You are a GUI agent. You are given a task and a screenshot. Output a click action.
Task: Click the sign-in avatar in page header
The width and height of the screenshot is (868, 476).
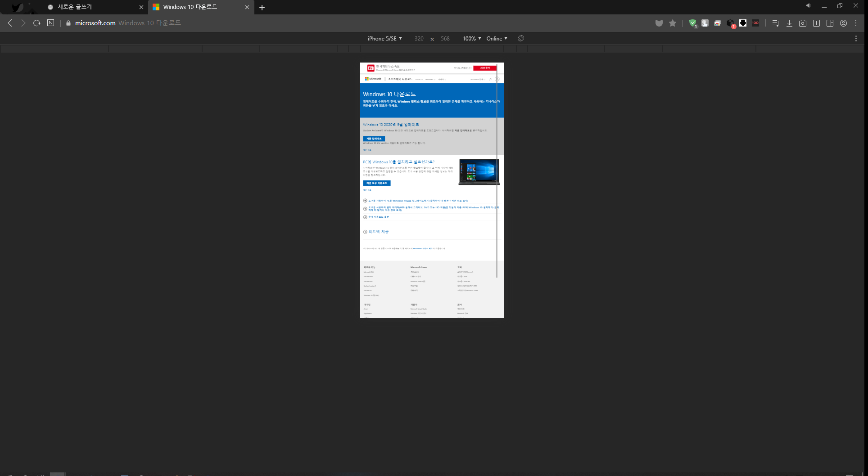click(x=497, y=79)
